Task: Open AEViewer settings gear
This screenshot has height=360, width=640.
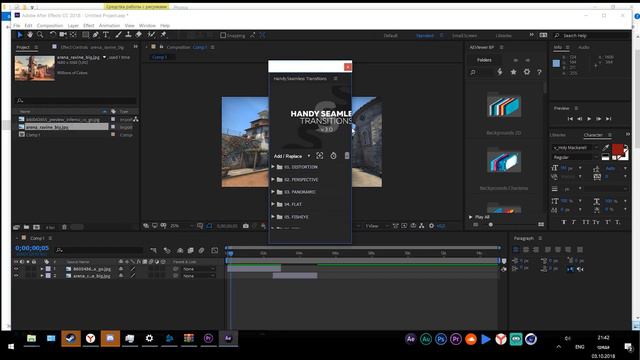Action: (527, 72)
